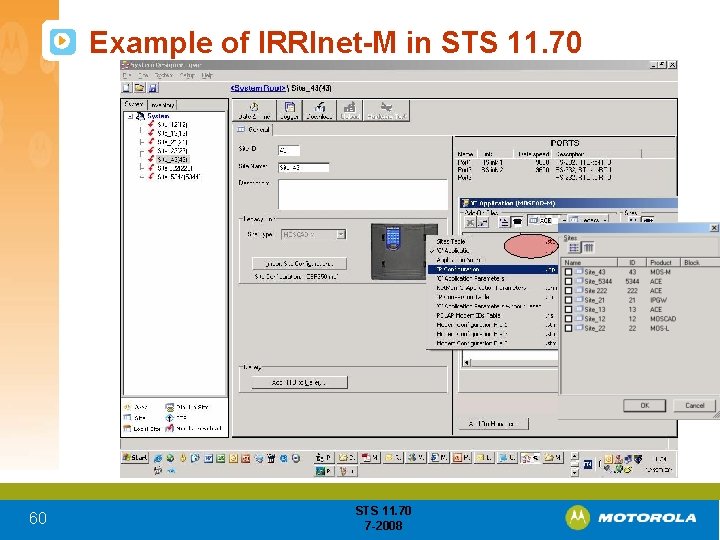Open the Date & Time tool
Screen dimensions: 720x540
point(254,111)
